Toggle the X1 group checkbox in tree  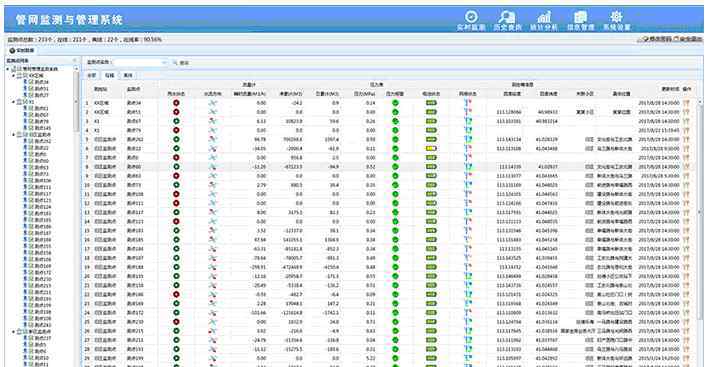(25, 102)
